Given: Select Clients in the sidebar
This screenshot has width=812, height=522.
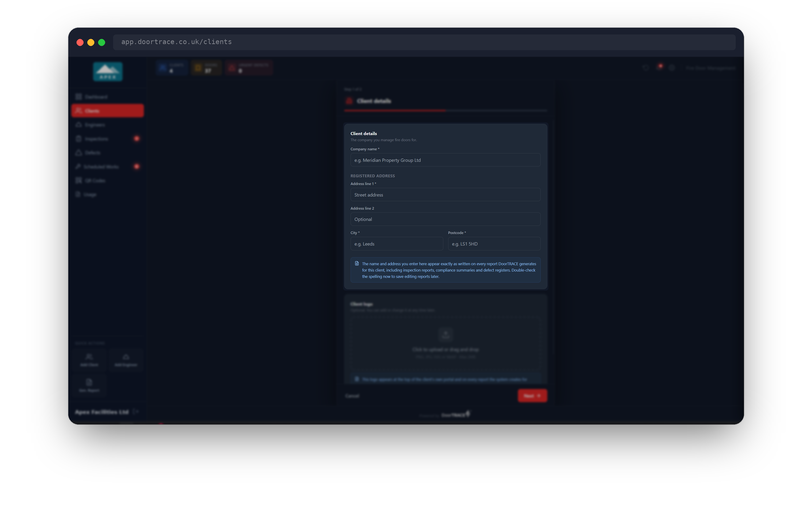Looking at the screenshot, I should point(107,111).
